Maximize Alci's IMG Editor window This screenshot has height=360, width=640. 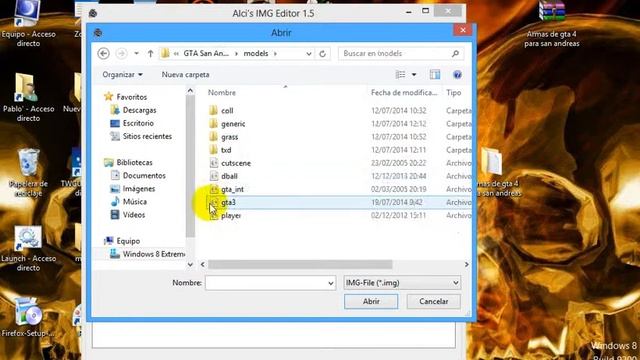click(x=425, y=11)
